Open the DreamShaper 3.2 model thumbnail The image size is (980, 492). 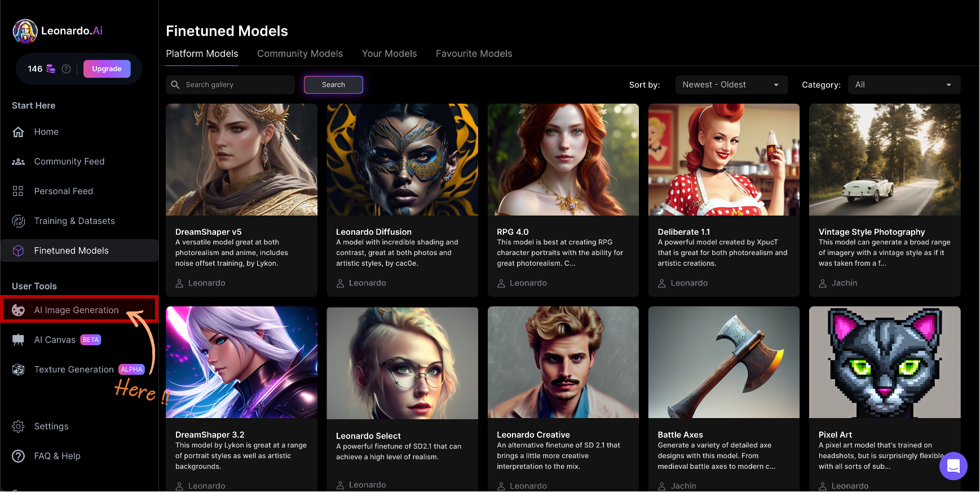(x=241, y=362)
